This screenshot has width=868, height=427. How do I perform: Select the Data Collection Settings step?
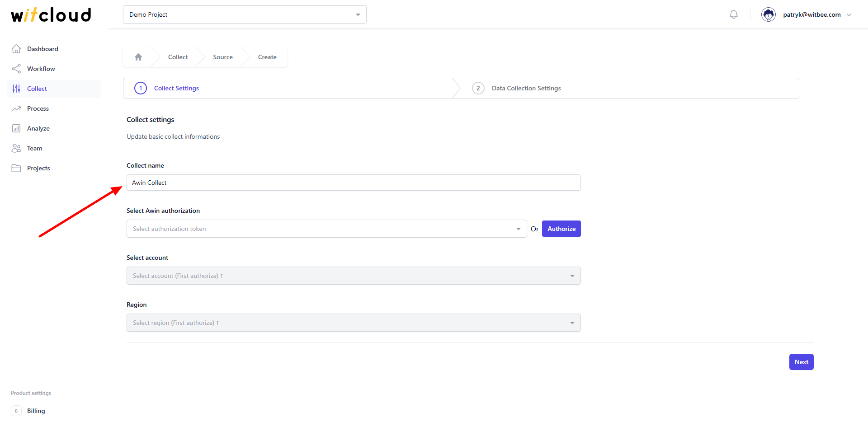[526, 88]
